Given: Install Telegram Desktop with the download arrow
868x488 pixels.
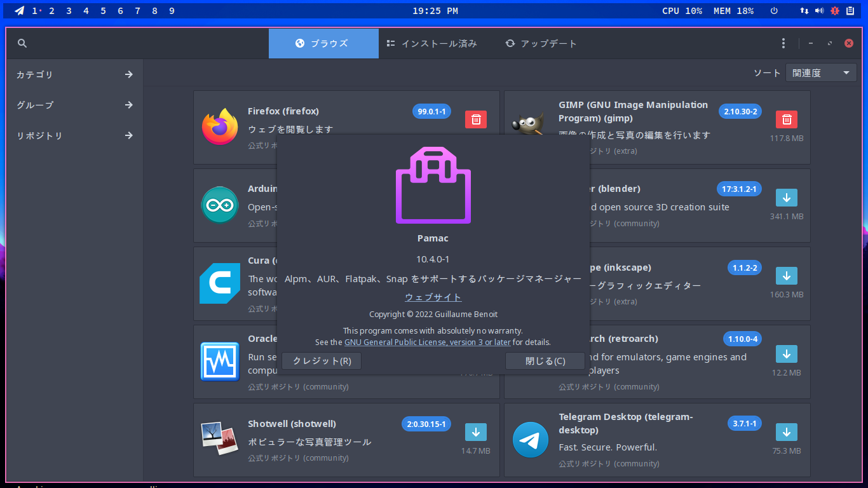Looking at the screenshot, I should coord(787,432).
